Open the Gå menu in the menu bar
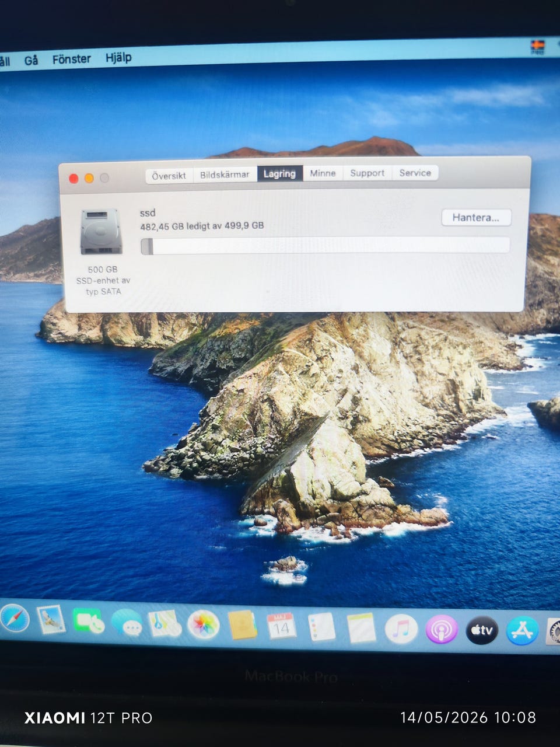The image size is (560, 747). coord(31,60)
